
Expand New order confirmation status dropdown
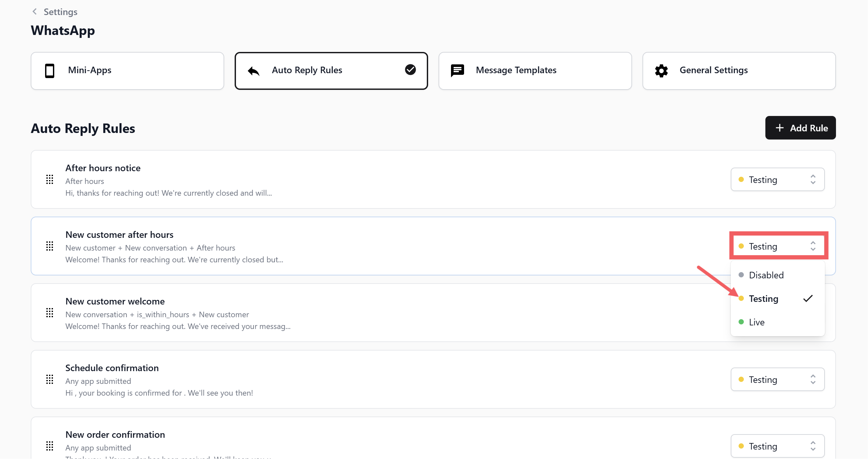[x=777, y=446]
